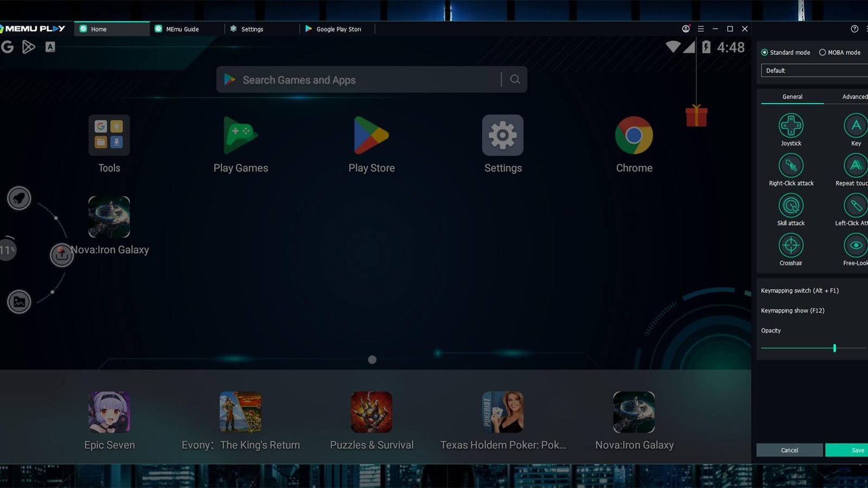Open Texas Holdem Poker app

click(x=503, y=412)
